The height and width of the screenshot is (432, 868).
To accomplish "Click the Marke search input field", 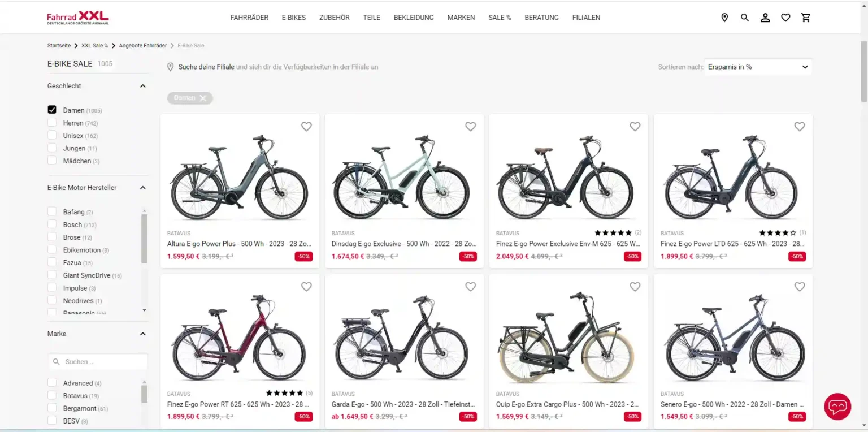I will coord(102,362).
